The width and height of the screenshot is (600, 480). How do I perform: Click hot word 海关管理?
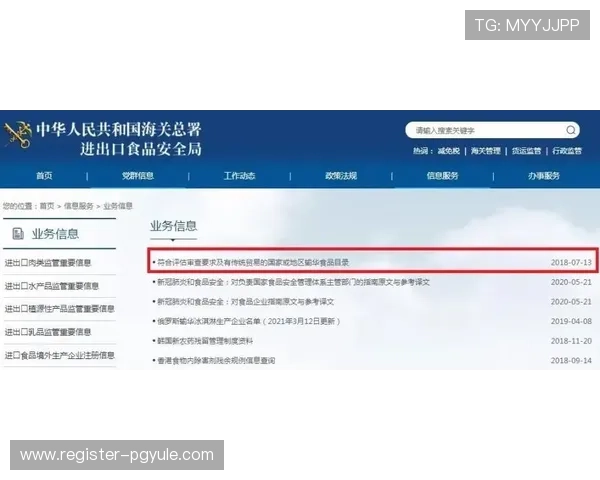point(486,151)
